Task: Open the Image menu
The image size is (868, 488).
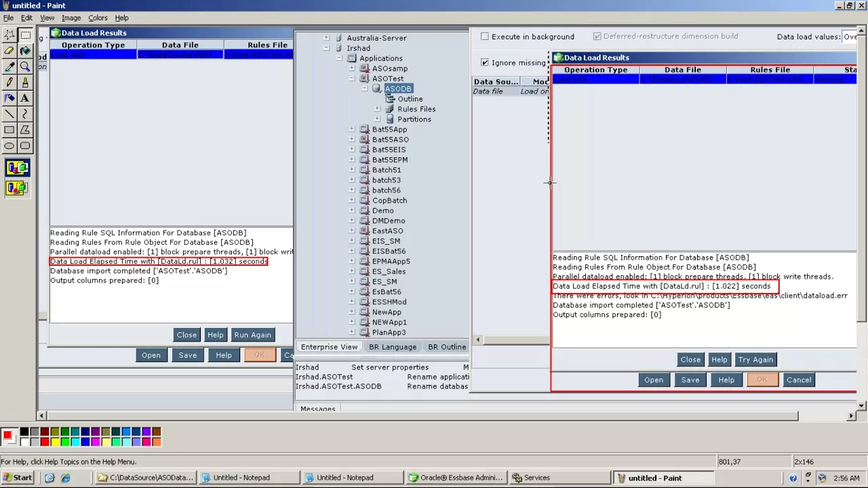Action: click(x=71, y=18)
